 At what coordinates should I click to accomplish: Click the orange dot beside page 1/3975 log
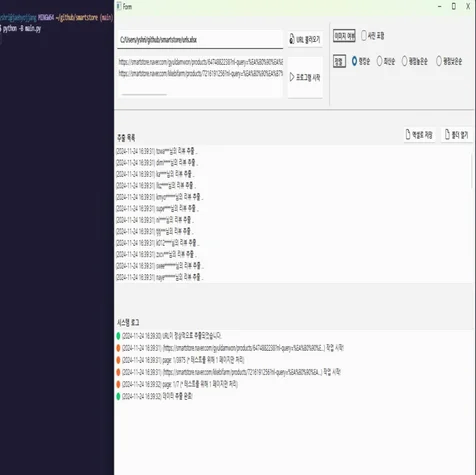click(x=118, y=360)
